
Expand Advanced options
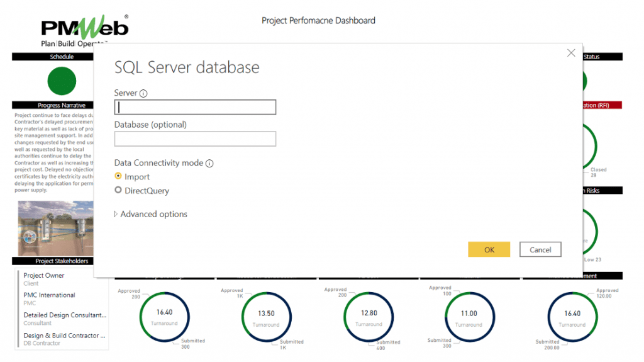150,214
